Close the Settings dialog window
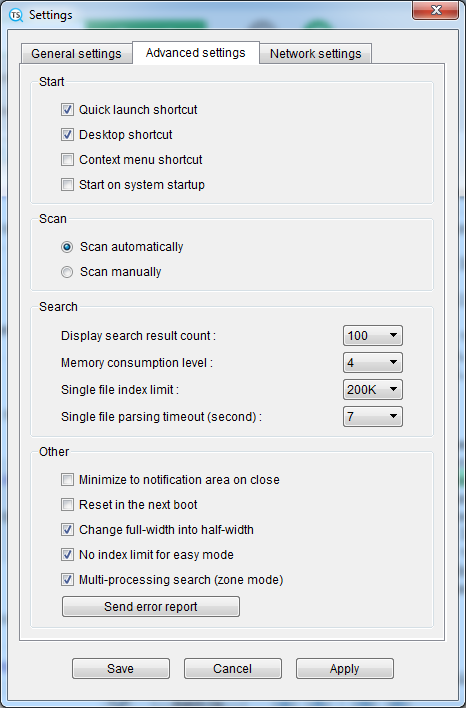Viewport: 466px width, 708px height. [435, 10]
